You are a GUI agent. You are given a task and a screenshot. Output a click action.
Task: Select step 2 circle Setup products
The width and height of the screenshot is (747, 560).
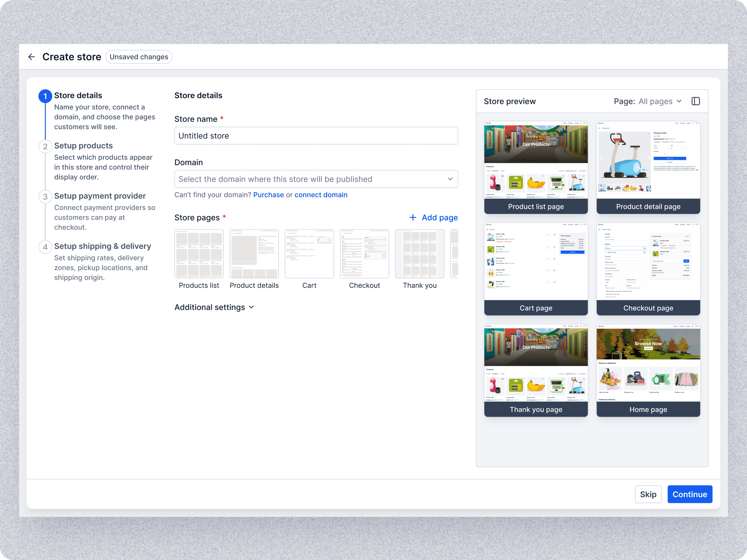[45, 146]
